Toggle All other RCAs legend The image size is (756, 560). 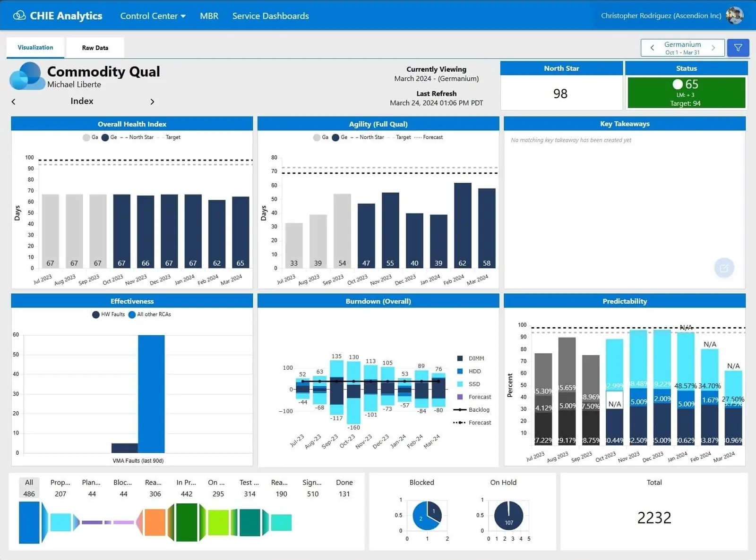(x=150, y=314)
